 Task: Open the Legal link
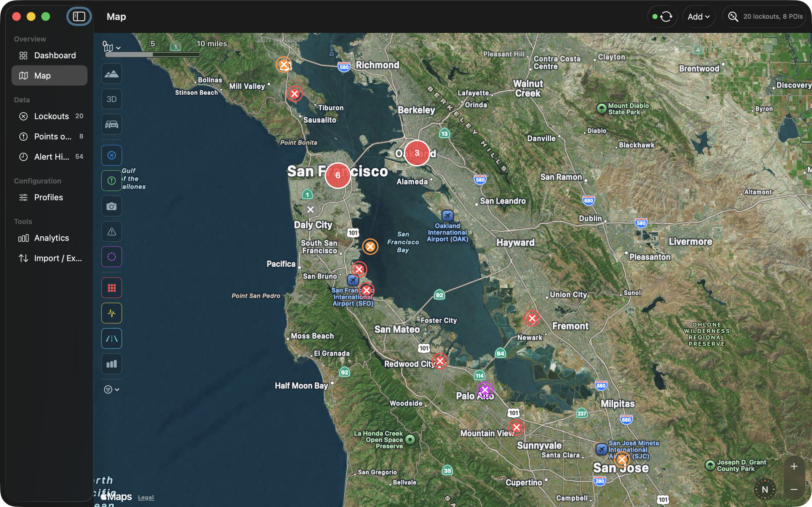(x=146, y=497)
